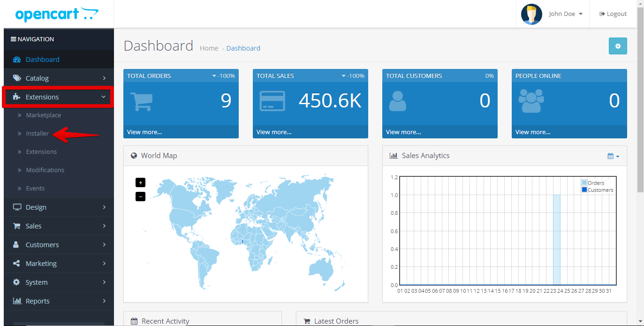The height and width of the screenshot is (326, 644).
Task: Click the person icon in Total Customers
Action: 398,100
